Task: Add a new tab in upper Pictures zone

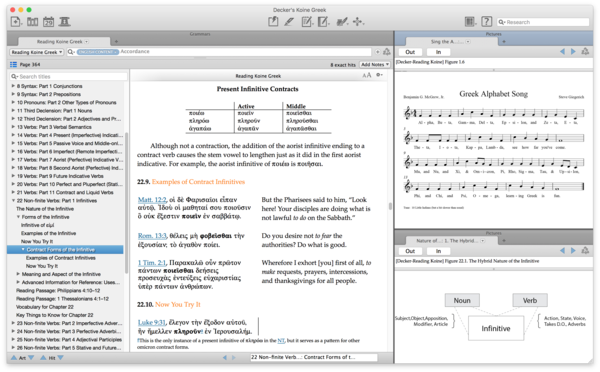Action: pyautogui.click(x=504, y=41)
